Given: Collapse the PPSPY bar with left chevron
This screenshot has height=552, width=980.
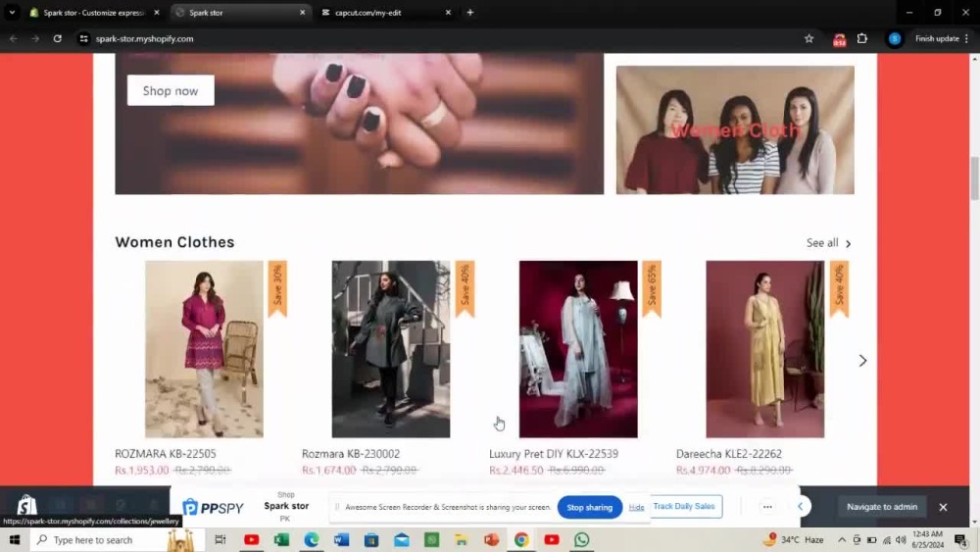Looking at the screenshot, I should pyautogui.click(x=801, y=506).
